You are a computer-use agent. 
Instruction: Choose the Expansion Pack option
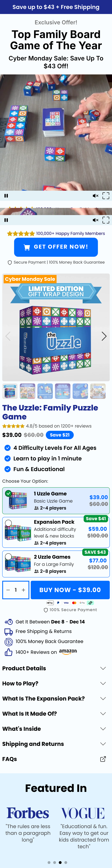point(56,532)
